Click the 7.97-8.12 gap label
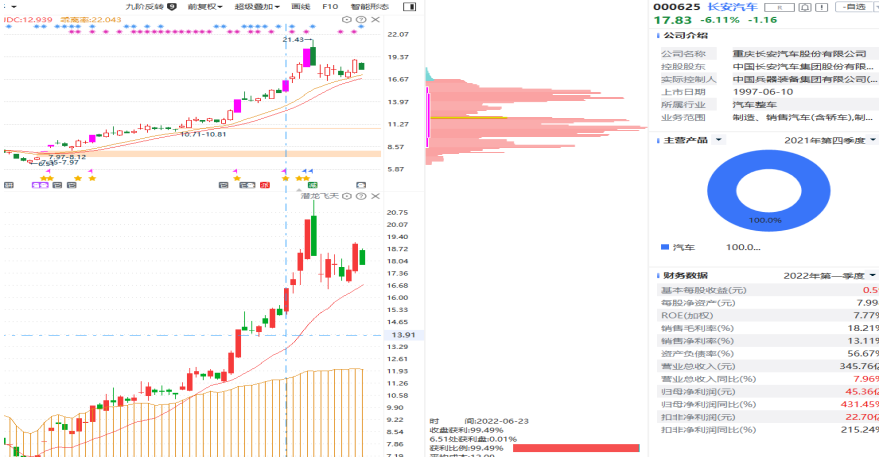 (x=68, y=157)
